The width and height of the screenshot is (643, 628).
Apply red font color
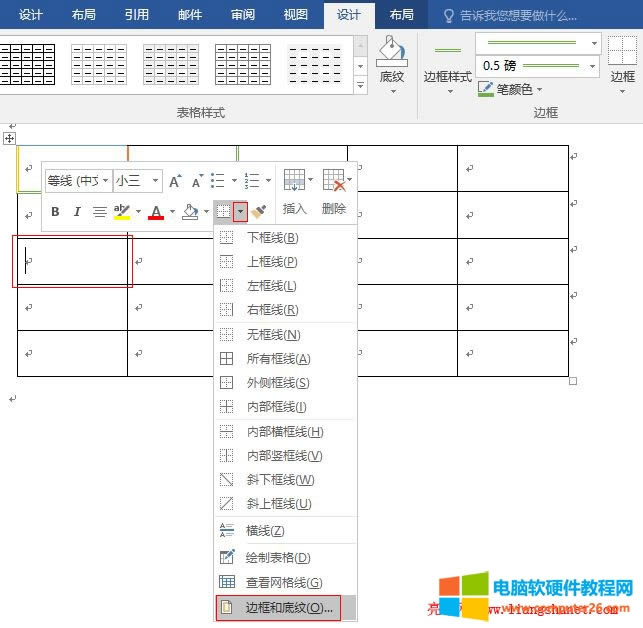(156, 212)
